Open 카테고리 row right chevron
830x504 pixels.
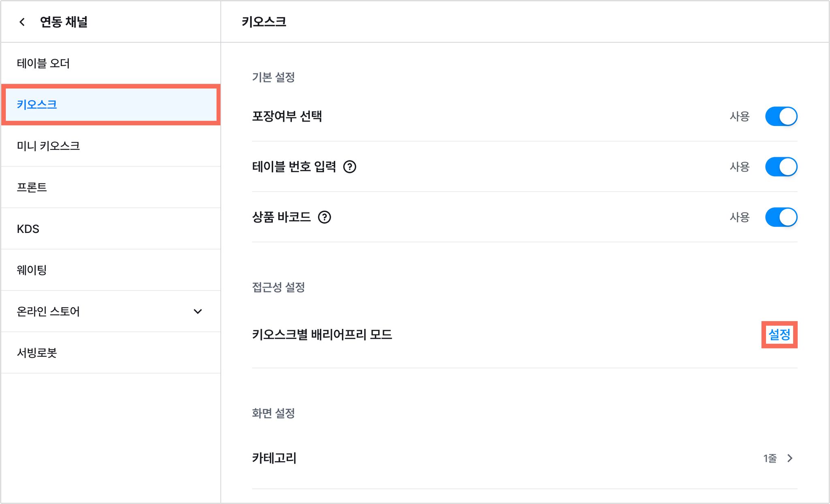click(789, 458)
